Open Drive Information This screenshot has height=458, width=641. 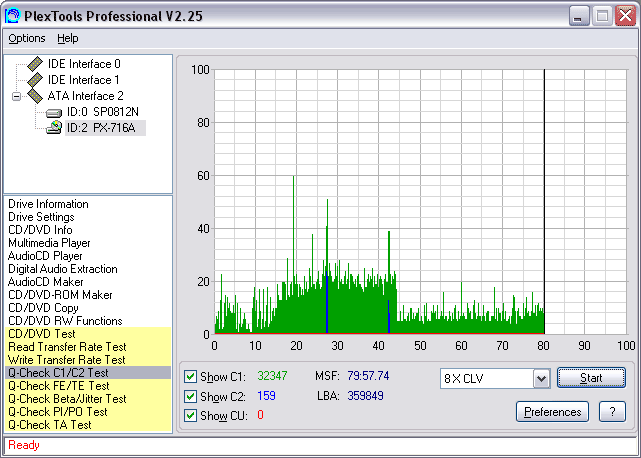[x=48, y=204]
